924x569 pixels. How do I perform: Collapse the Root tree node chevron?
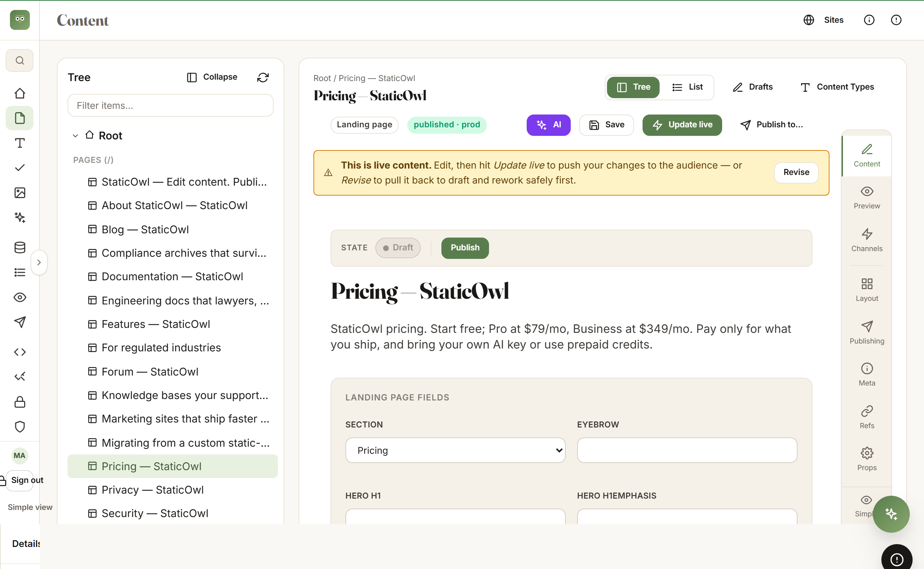[75, 135]
